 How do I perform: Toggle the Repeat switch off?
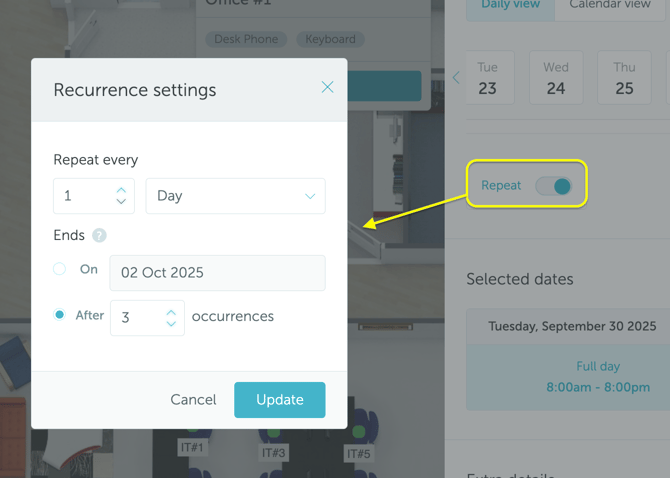click(x=553, y=186)
